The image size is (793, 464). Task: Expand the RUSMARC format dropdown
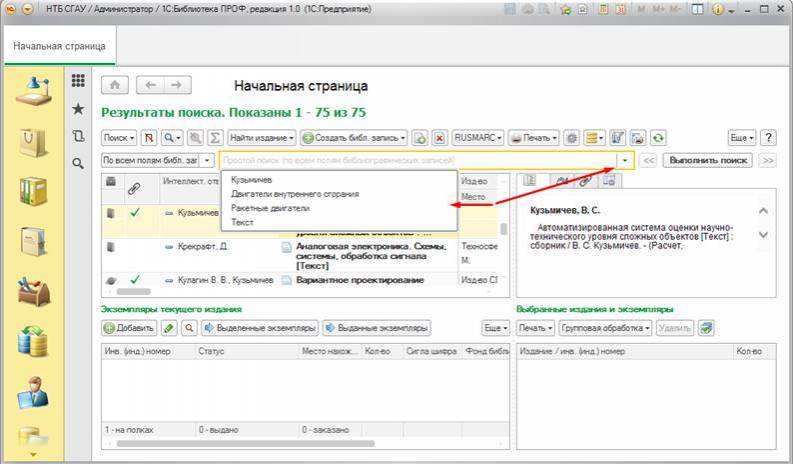pos(478,138)
